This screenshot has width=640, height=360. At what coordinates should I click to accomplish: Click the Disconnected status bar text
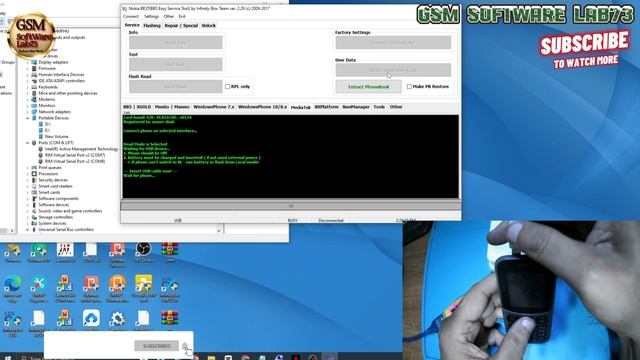pos(331,220)
